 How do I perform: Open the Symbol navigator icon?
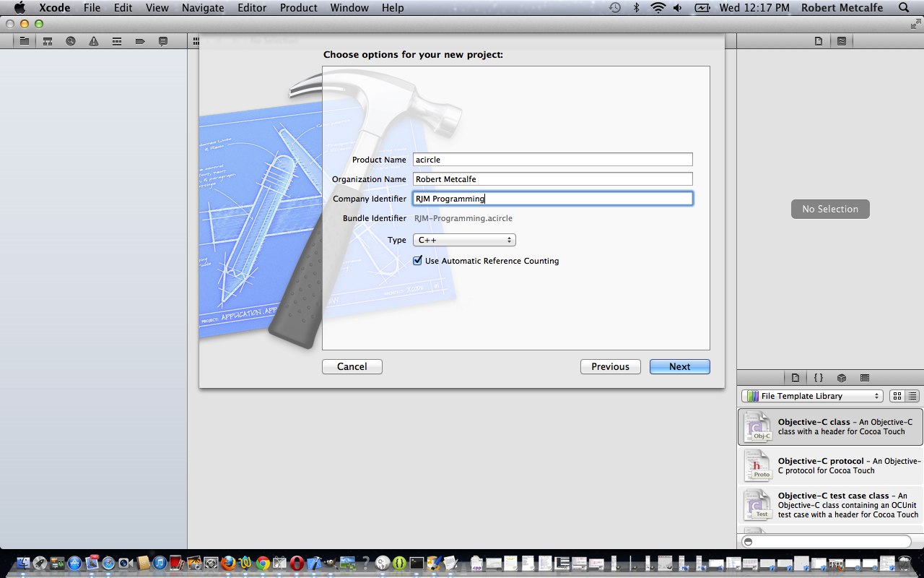coord(48,41)
